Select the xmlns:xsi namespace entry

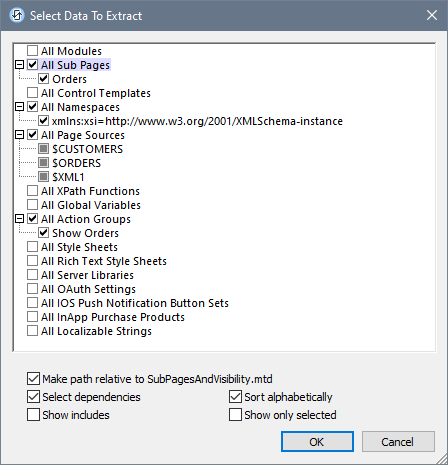[x=197, y=121]
